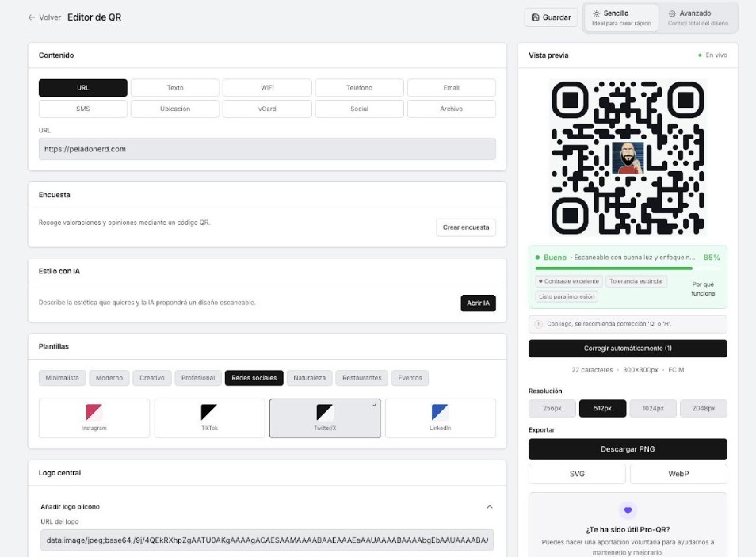
Task: Select the WiFi content type
Action: 267,88
